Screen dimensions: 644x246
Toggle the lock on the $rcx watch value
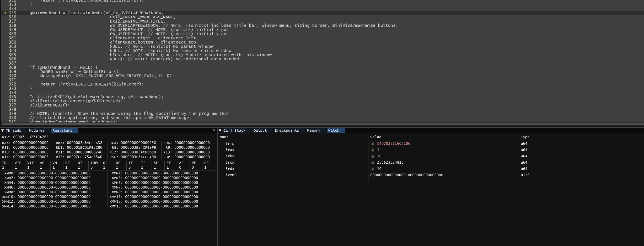[373, 162]
